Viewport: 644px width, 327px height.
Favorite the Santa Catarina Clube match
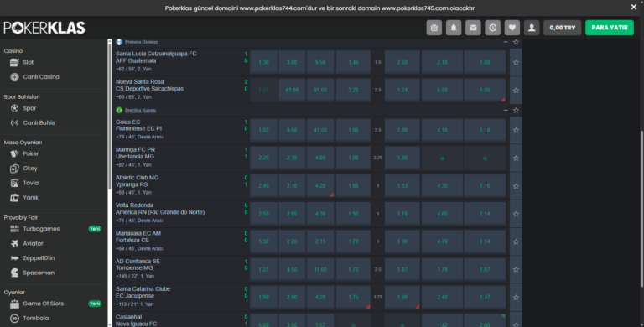click(x=516, y=298)
